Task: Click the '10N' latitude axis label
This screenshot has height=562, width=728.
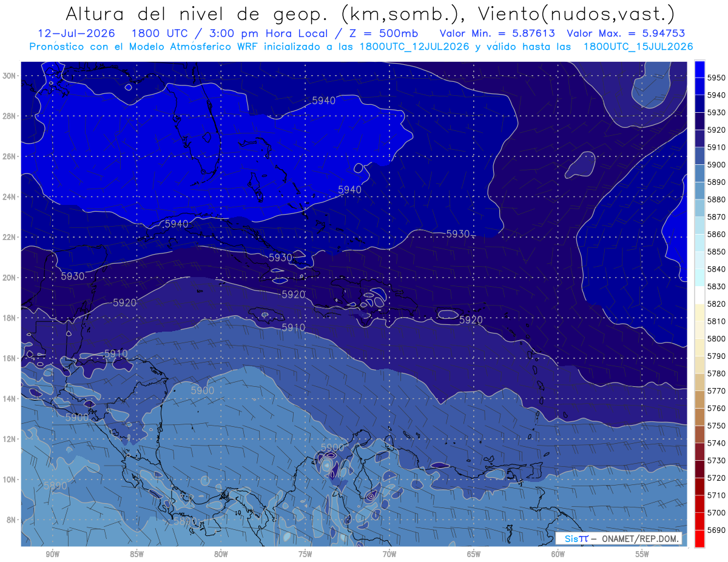Action: [x=8, y=480]
